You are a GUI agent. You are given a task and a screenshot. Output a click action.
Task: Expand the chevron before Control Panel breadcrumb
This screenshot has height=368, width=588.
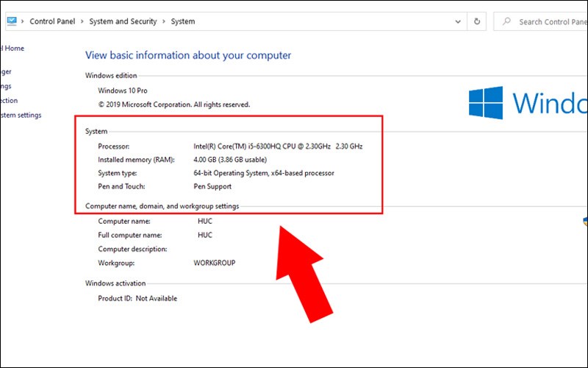tap(23, 22)
